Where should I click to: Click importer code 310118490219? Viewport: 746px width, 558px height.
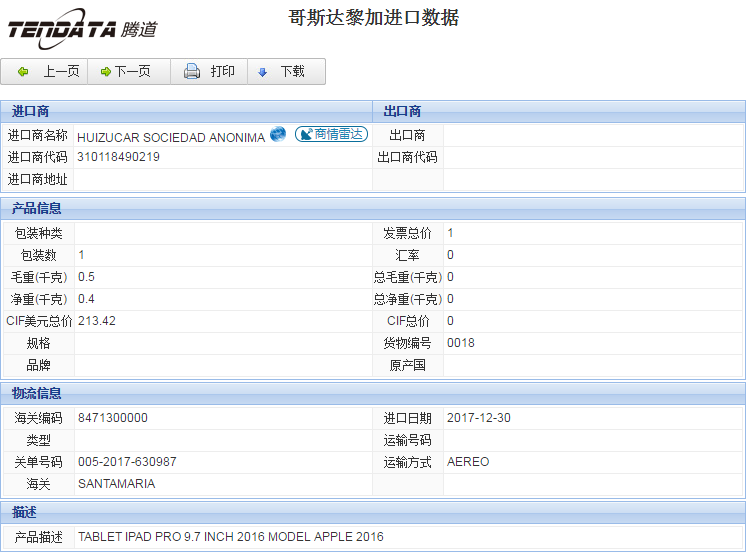(x=118, y=157)
